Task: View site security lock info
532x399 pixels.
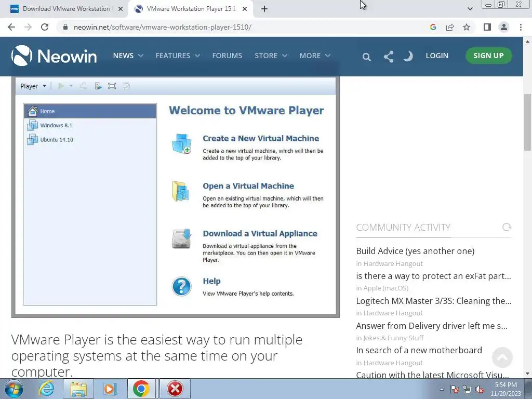Action: click(x=65, y=27)
